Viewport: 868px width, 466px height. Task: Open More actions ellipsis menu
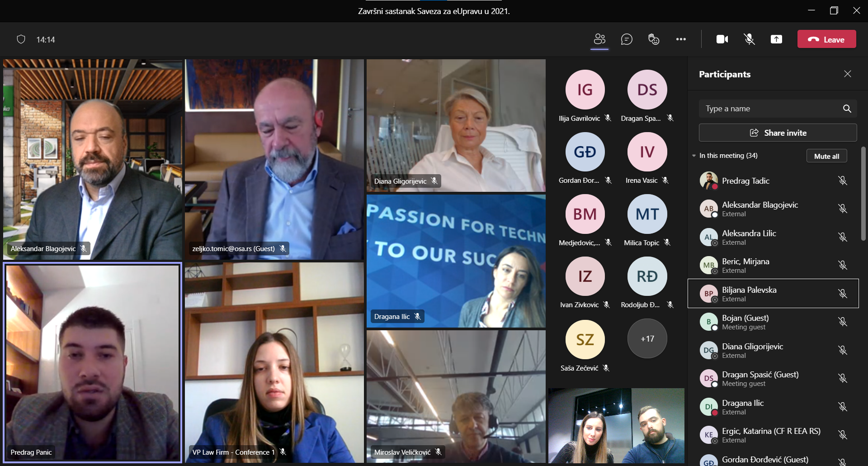(681, 39)
